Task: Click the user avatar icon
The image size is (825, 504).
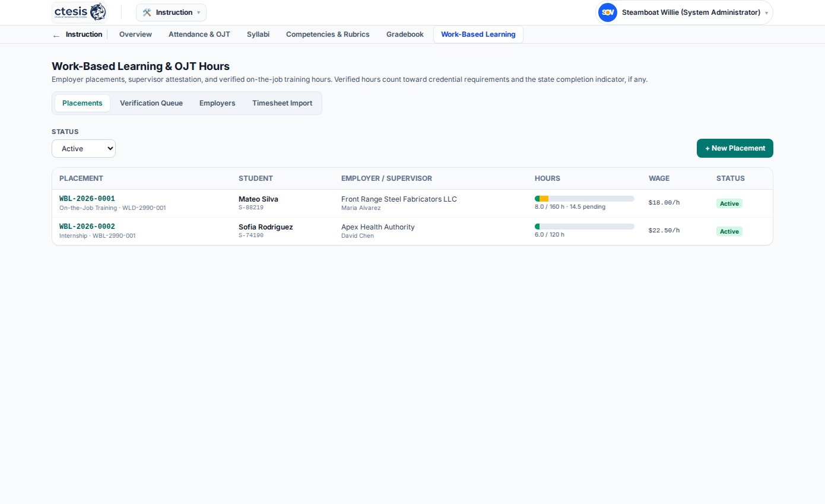Action: pos(607,12)
